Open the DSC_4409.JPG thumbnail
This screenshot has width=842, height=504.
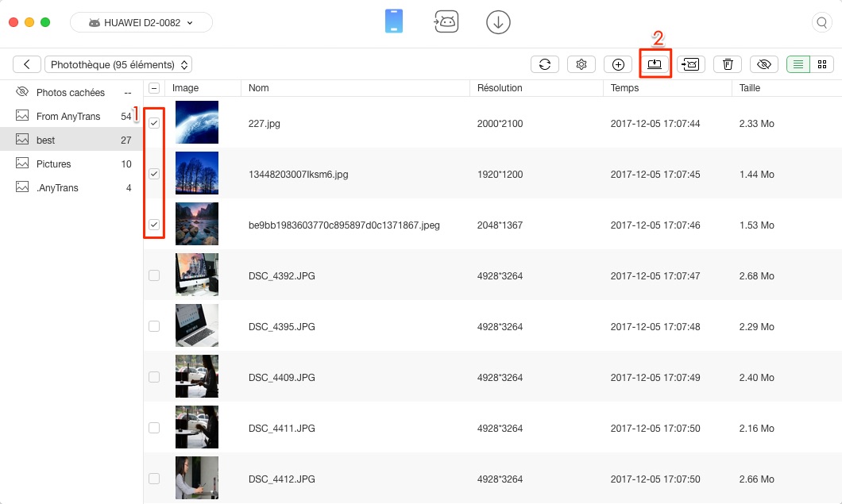click(196, 376)
